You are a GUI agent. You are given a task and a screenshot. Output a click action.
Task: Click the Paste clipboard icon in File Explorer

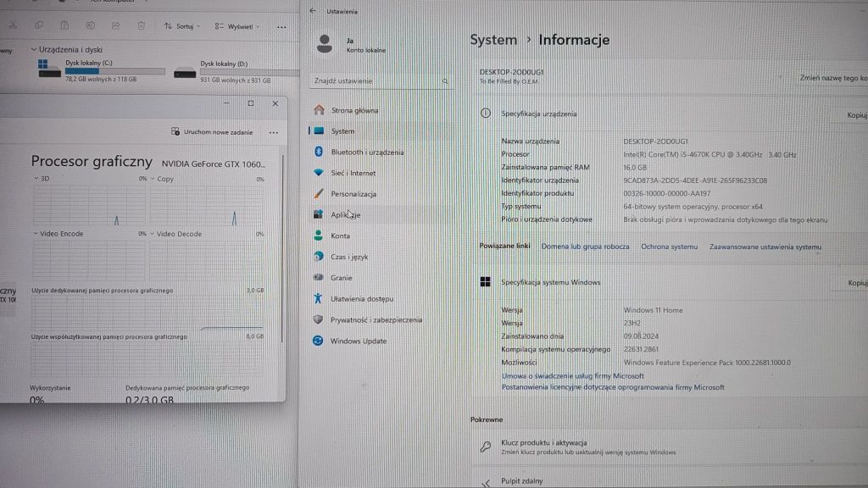tap(64, 25)
